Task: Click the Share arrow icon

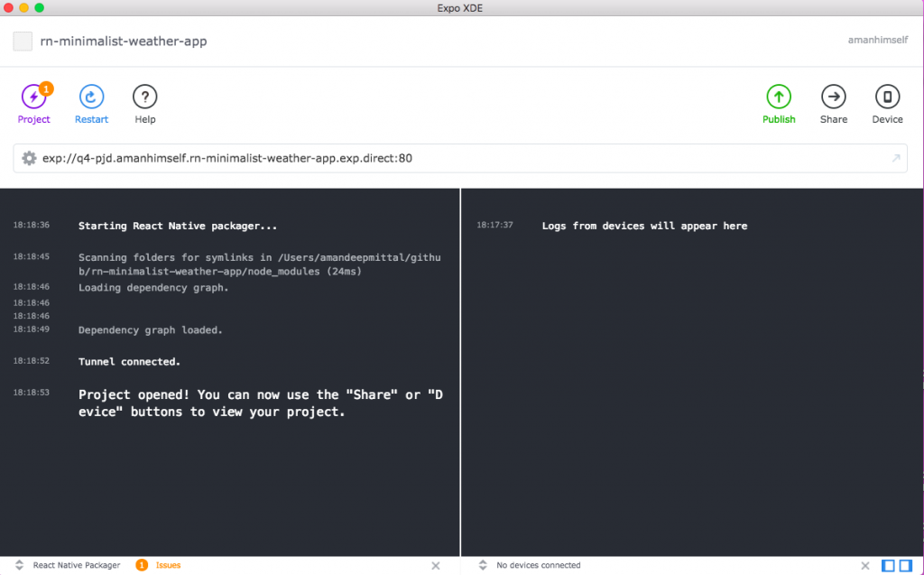Action: pyautogui.click(x=833, y=97)
